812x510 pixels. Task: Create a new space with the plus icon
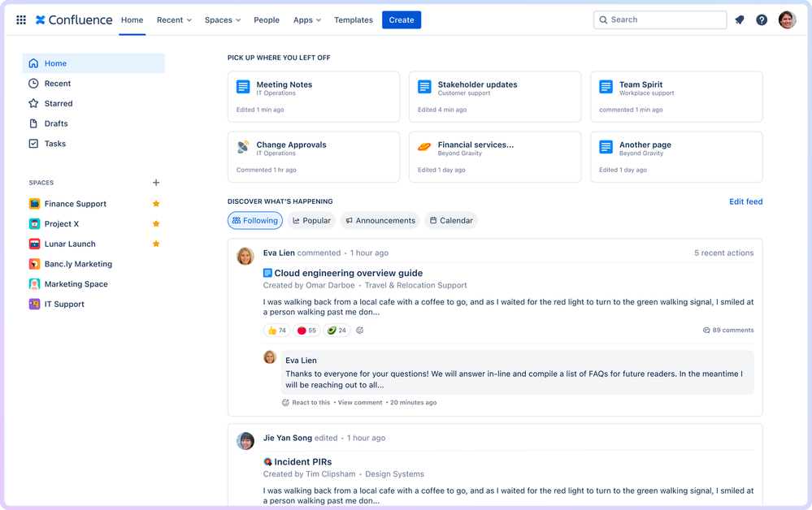pyautogui.click(x=155, y=183)
